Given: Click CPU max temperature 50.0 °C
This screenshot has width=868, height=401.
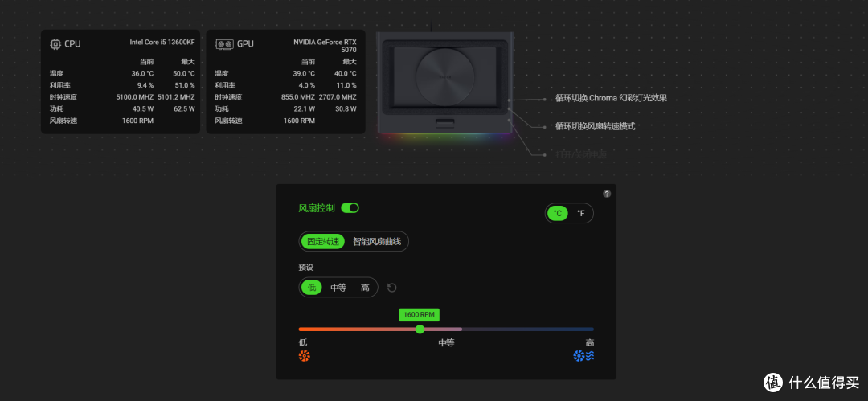Looking at the screenshot, I should coord(184,73).
